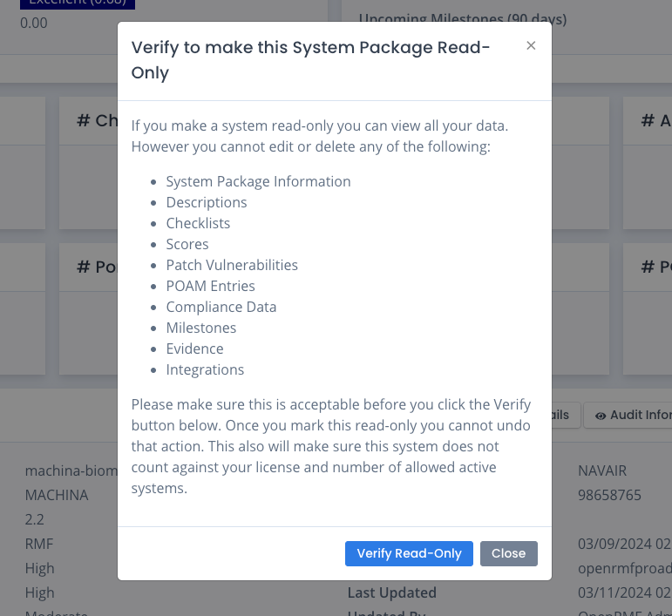The image size is (672, 616).
Task: Select the 'Checklists' list item
Action: 198,223
